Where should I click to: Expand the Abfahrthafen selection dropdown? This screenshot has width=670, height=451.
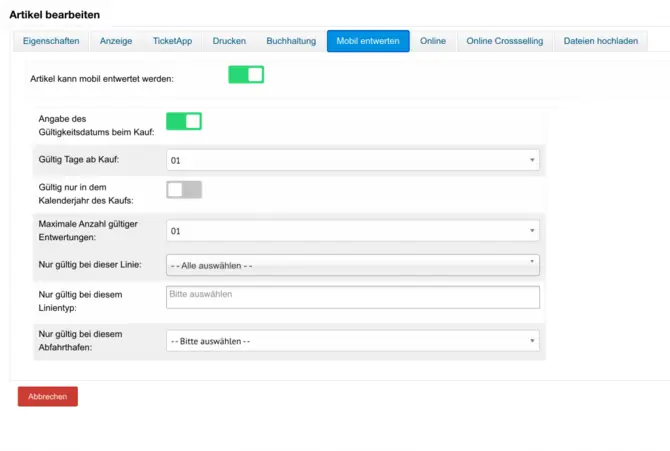(352, 341)
